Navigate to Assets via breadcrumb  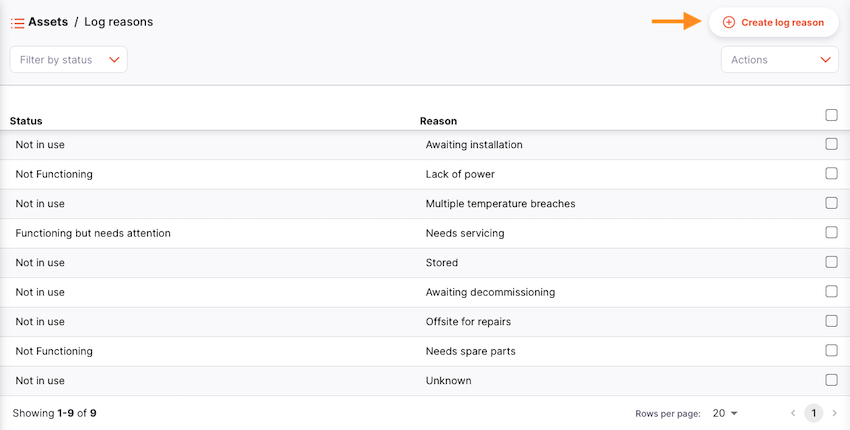point(47,22)
